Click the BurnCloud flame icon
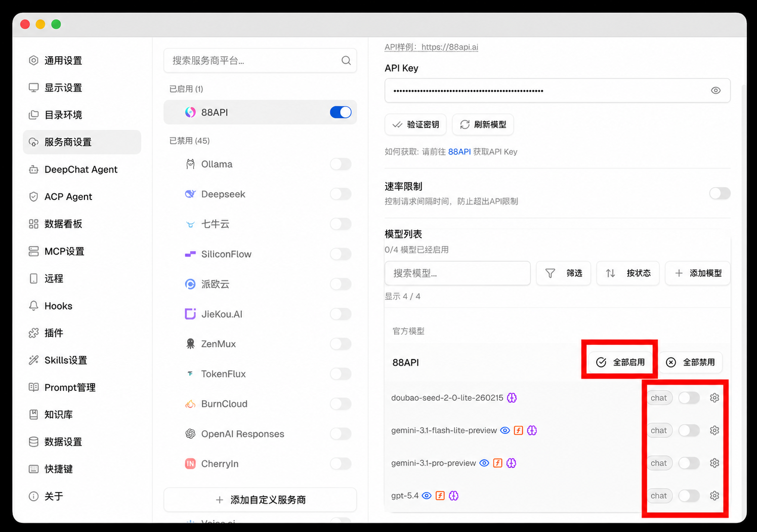 coord(190,404)
